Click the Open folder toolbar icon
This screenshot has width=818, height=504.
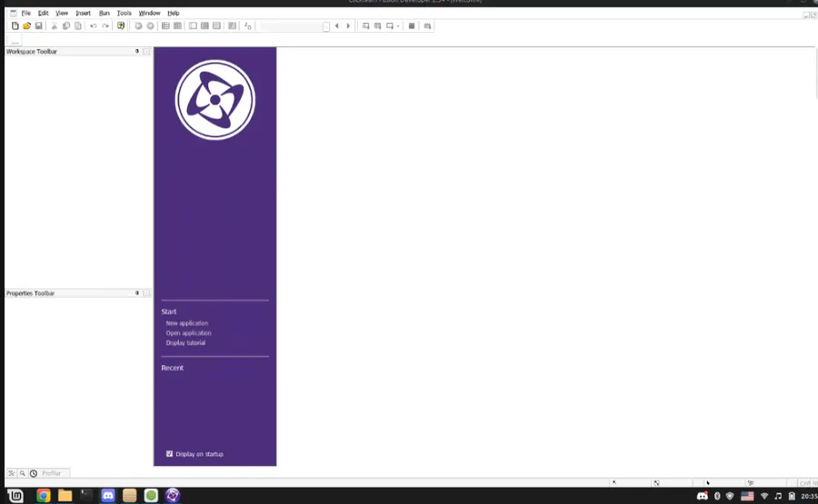[26, 25]
